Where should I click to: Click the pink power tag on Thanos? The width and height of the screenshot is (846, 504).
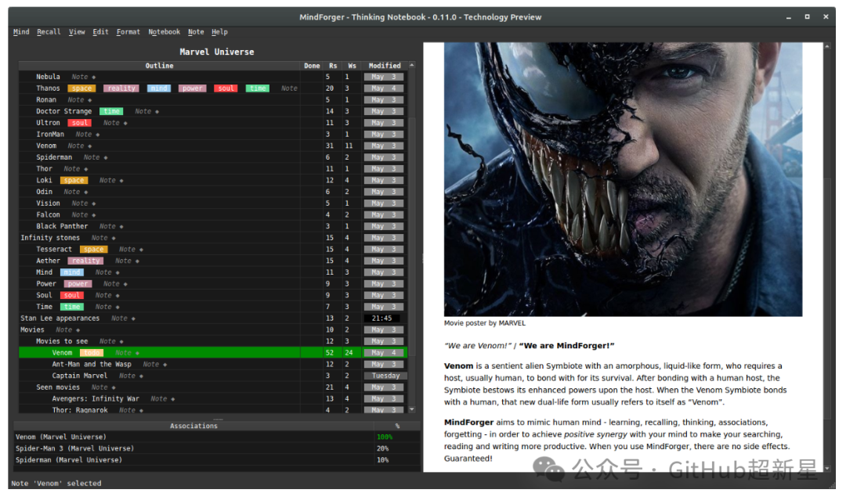point(192,88)
